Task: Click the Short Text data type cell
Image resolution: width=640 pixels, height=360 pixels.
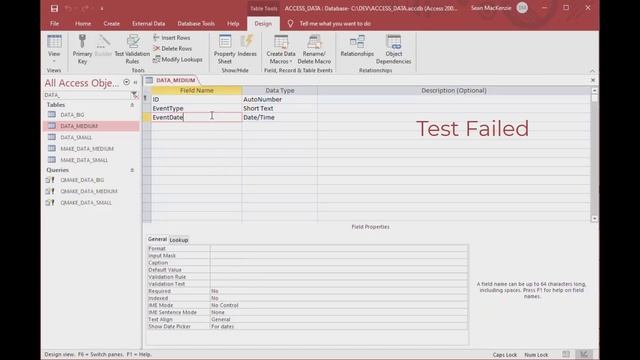Action: click(x=280, y=108)
